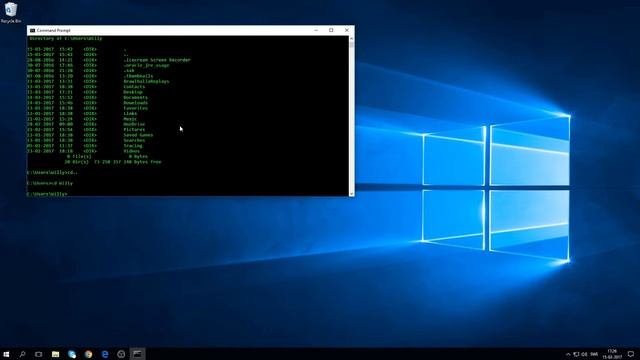Select the active Command Prompt taskbar button
The width and height of the screenshot is (640, 360).
(138, 354)
